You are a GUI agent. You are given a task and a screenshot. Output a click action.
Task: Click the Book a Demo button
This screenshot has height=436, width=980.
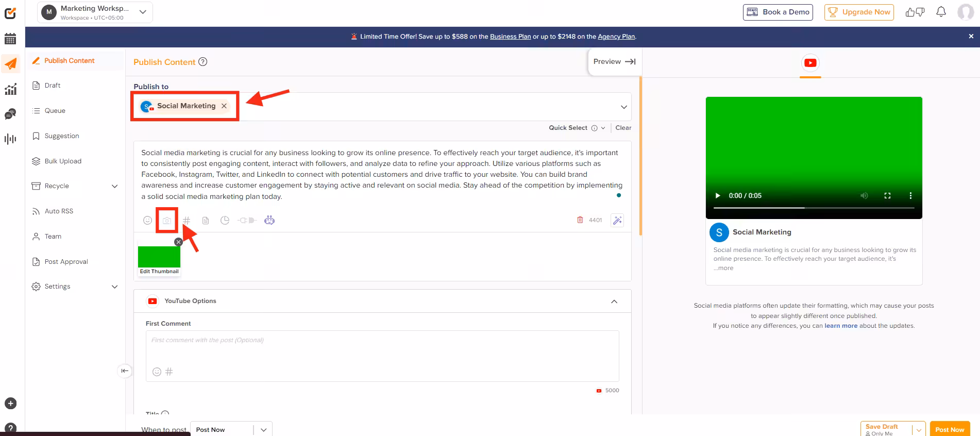click(778, 12)
